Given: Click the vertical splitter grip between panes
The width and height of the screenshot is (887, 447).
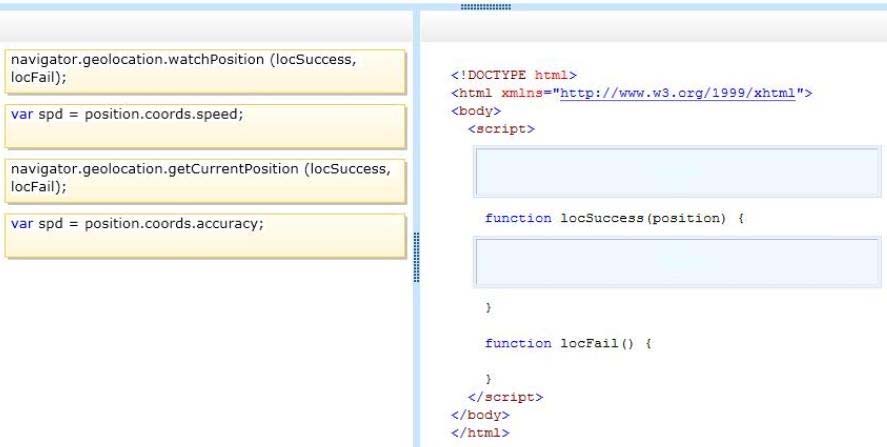Looking at the screenshot, I should 416,257.
